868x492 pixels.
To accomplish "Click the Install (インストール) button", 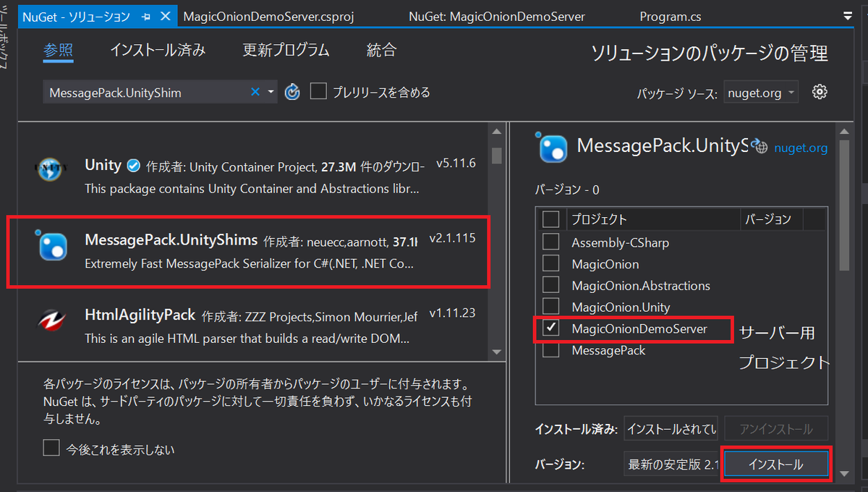I will coord(775,465).
